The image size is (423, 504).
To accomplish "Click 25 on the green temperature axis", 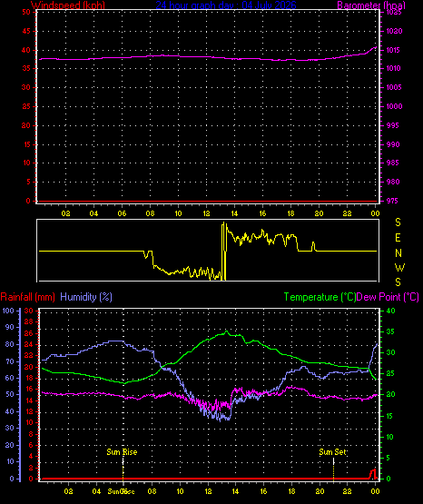I will [390, 373].
